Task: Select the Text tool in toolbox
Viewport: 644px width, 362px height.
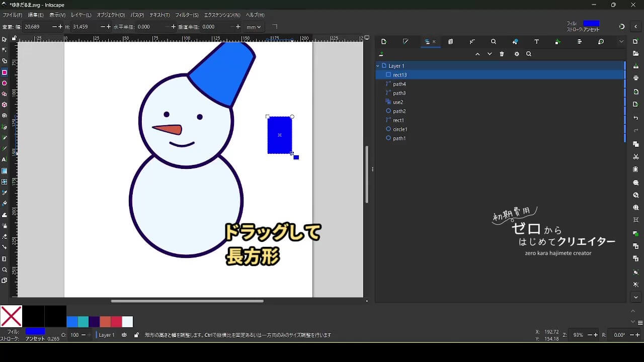Action: (x=5, y=159)
